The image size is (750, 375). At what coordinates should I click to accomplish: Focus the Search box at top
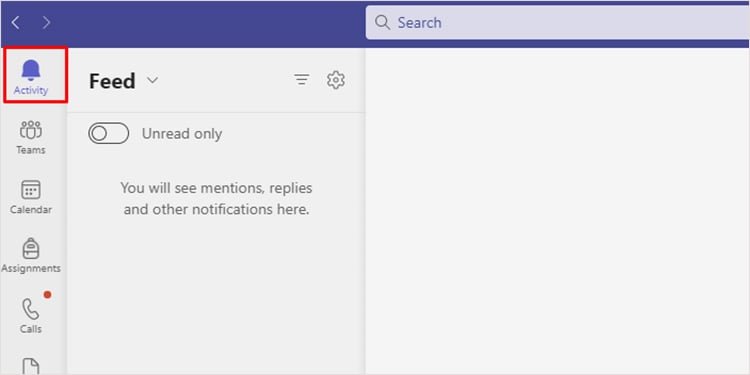(558, 22)
